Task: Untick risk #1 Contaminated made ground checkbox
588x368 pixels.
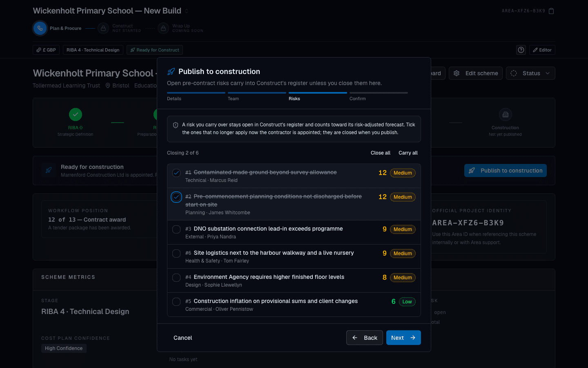Action: (176, 173)
